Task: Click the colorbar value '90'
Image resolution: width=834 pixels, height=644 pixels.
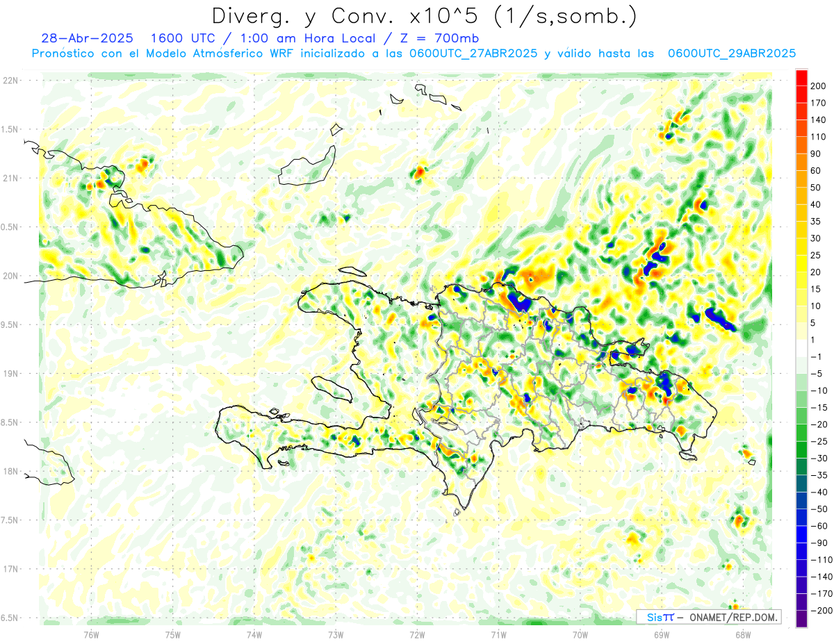Action: pos(816,154)
